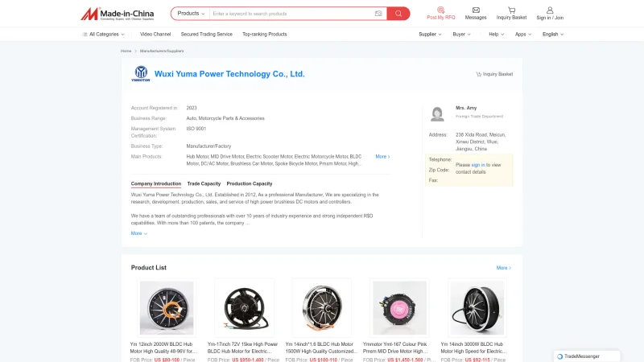644x362 pixels.
Task: Focus the product keyword search field
Action: pyautogui.click(x=291, y=14)
